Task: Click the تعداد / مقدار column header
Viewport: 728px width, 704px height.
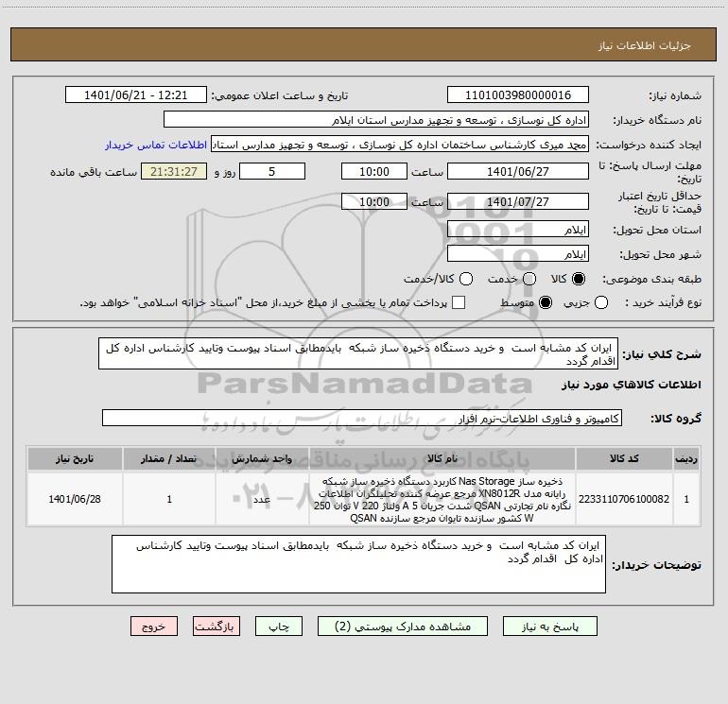Action: (169, 458)
